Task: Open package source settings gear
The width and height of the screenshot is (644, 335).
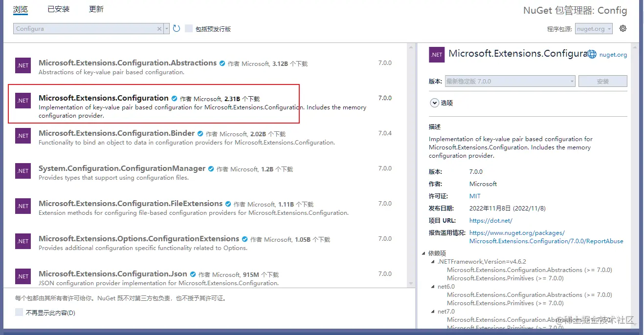Action: point(623,28)
